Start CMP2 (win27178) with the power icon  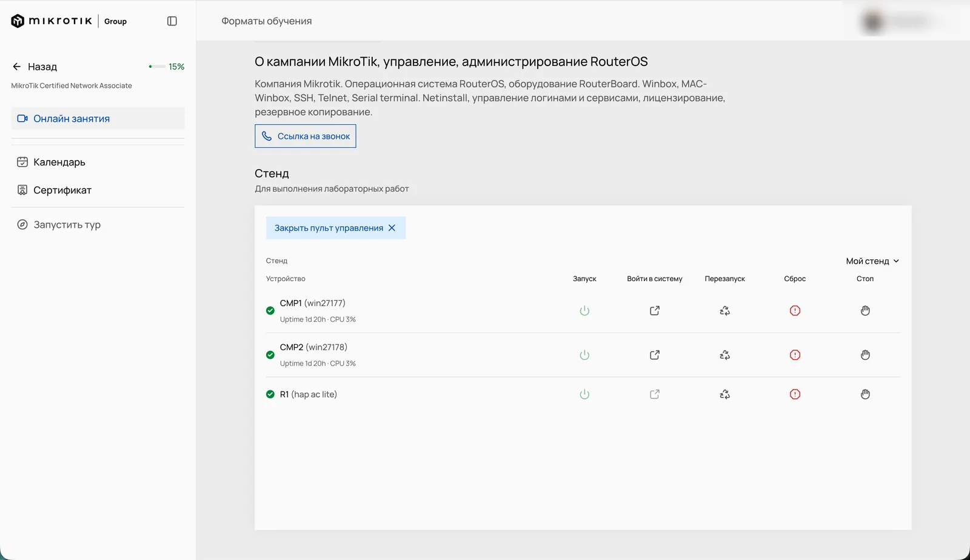[584, 355]
